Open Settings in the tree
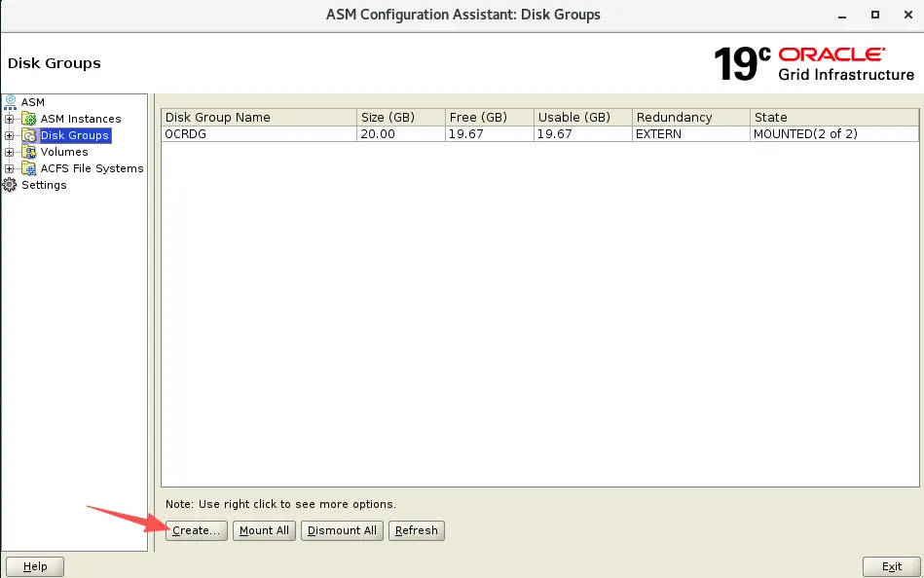This screenshot has width=924, height=578. point(44,185)
